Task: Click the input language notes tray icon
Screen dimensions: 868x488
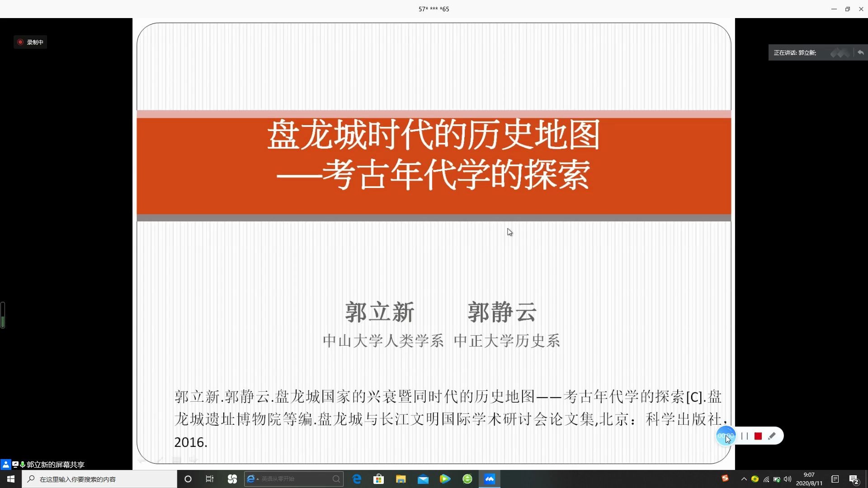Action: [835, 479]
